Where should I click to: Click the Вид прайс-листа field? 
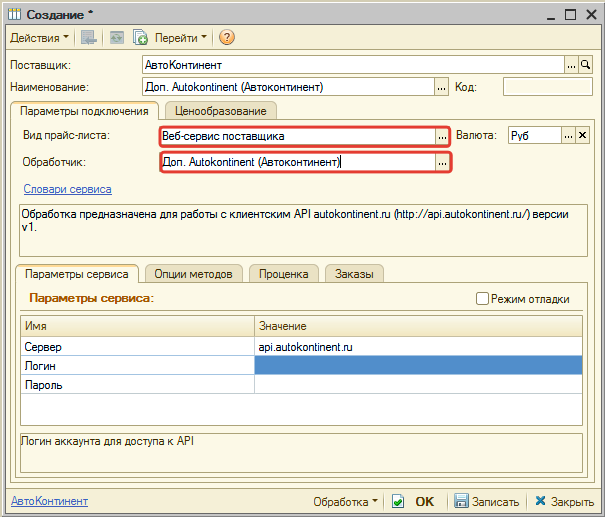click(298, 136)
